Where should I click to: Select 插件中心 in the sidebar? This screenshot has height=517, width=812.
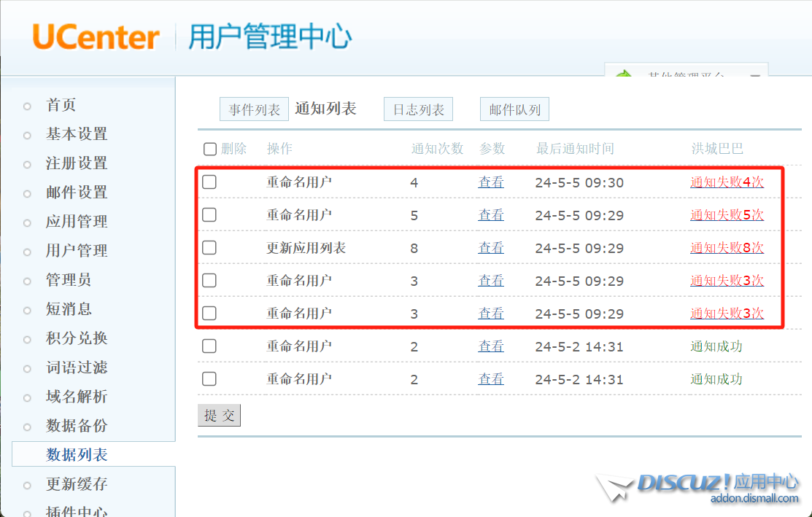[77, 512]
